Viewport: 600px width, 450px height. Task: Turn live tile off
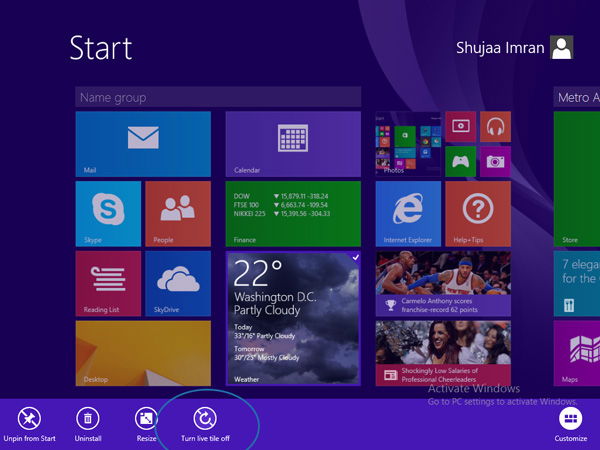click(205, 425)
